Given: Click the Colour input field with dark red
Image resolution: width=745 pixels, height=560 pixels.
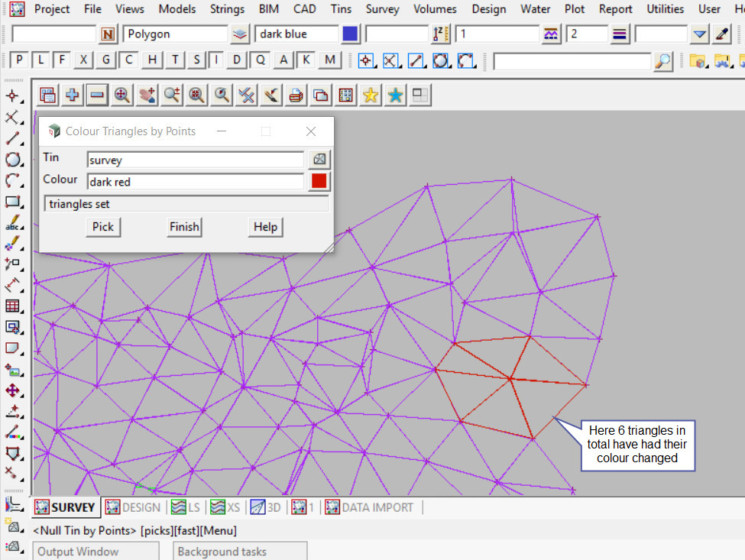Looking at the screenshot, I should (x=195, y=182).
